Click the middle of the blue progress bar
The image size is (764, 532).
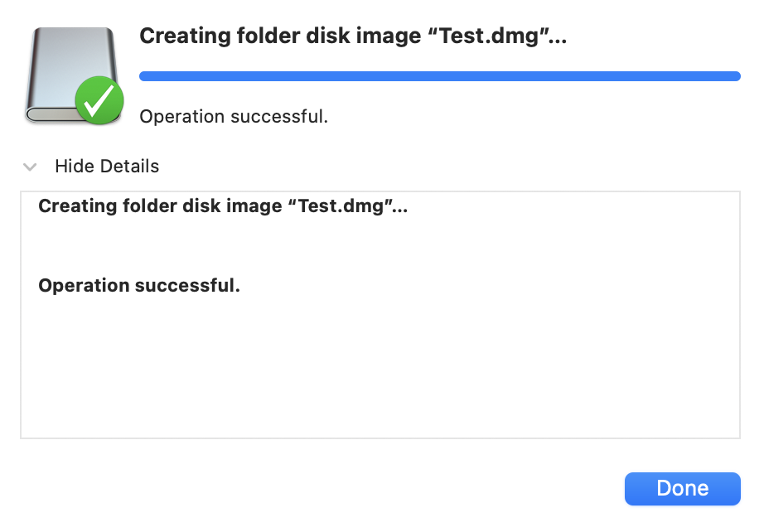(x=439, y=76)
